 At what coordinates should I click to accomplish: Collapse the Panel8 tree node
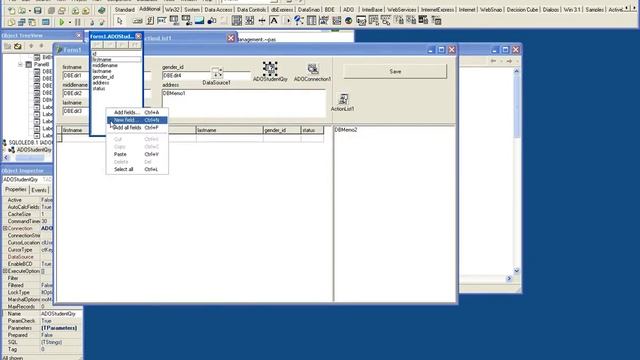click(x=20, y=64)
